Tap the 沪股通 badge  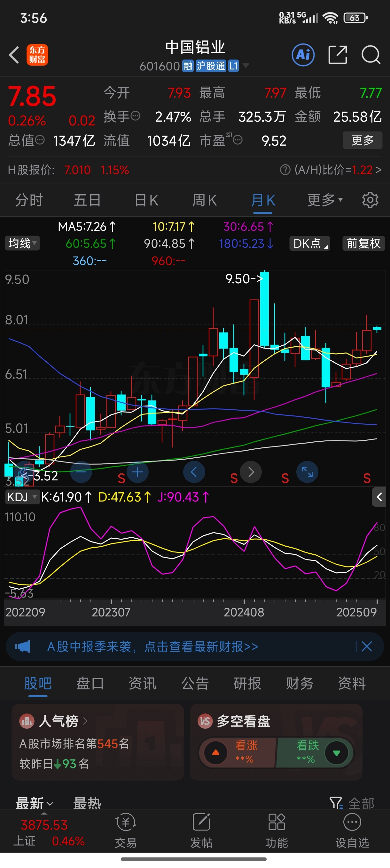pyautogui.click(x=211, y=66)
